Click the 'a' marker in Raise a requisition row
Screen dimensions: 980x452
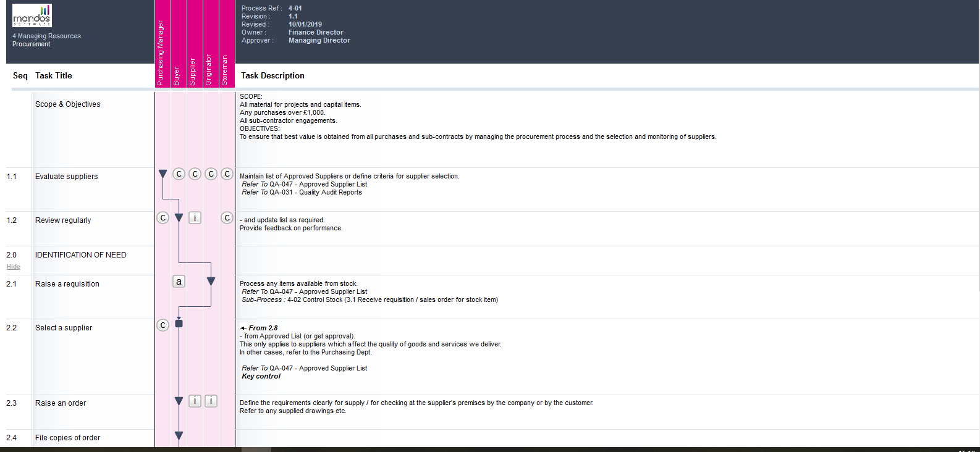click(179, 282)
